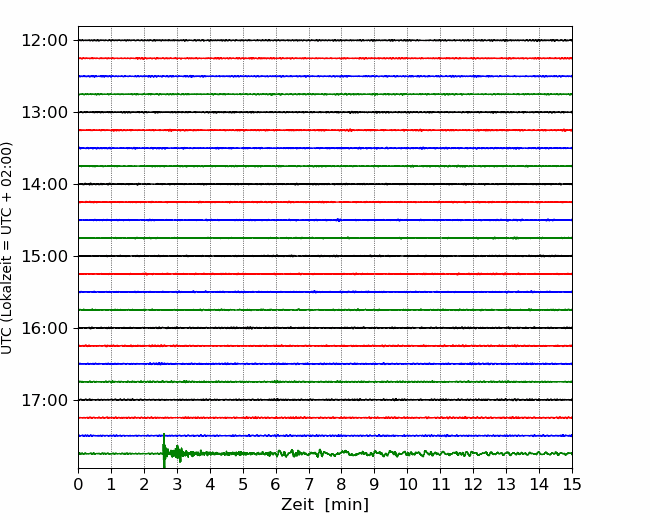Click the 15:00 time axis label
The width and height of the screenshot is (650, 520).
tap(44, 256)
